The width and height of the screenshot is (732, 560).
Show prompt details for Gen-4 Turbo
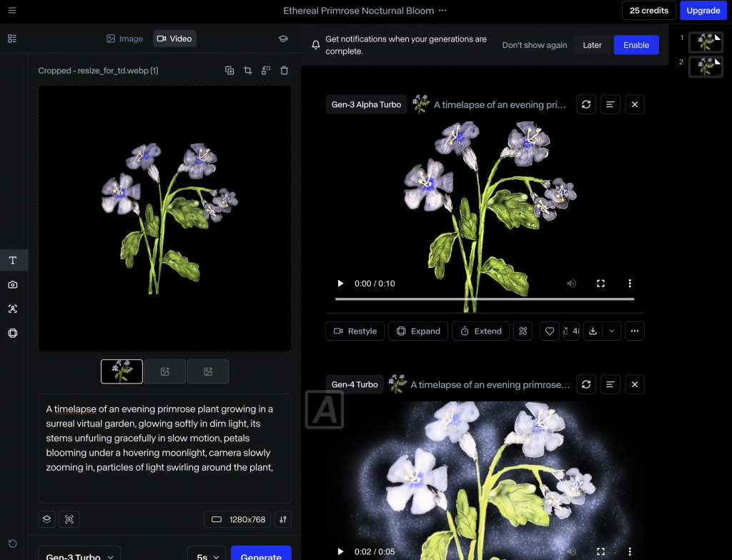[x=610, y=384]
